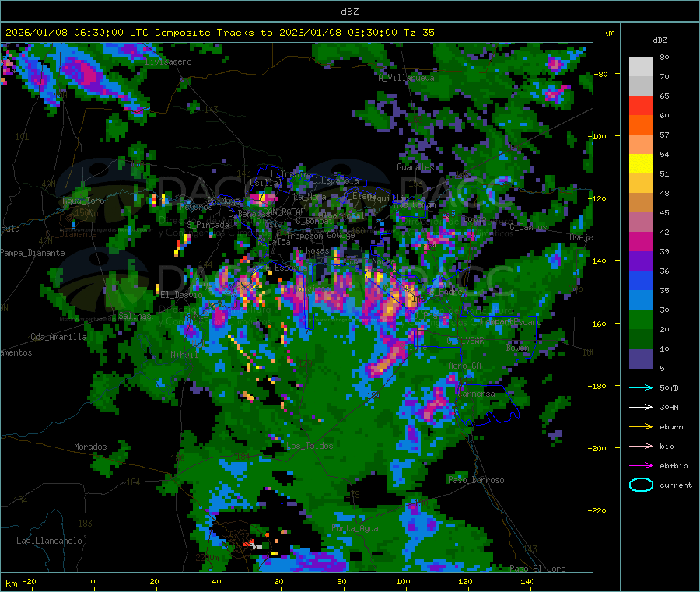
Task: Click the C_Espanola map label
Action: coord(336,180)
